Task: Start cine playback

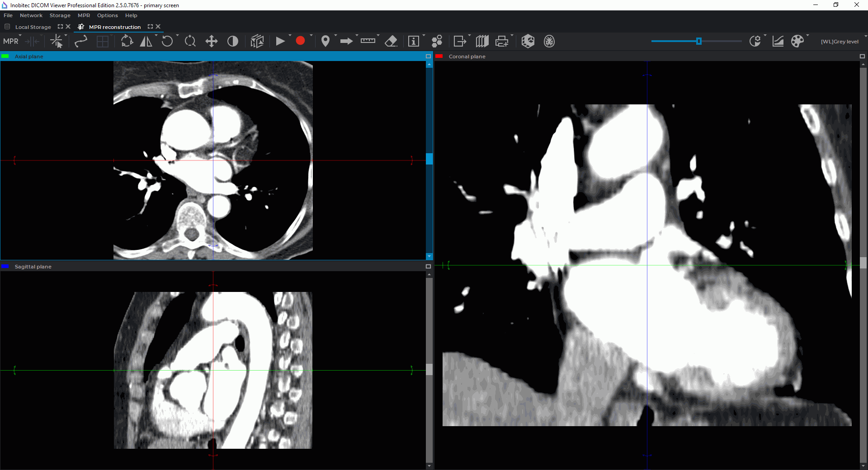Action: click(x=280, y=42)
